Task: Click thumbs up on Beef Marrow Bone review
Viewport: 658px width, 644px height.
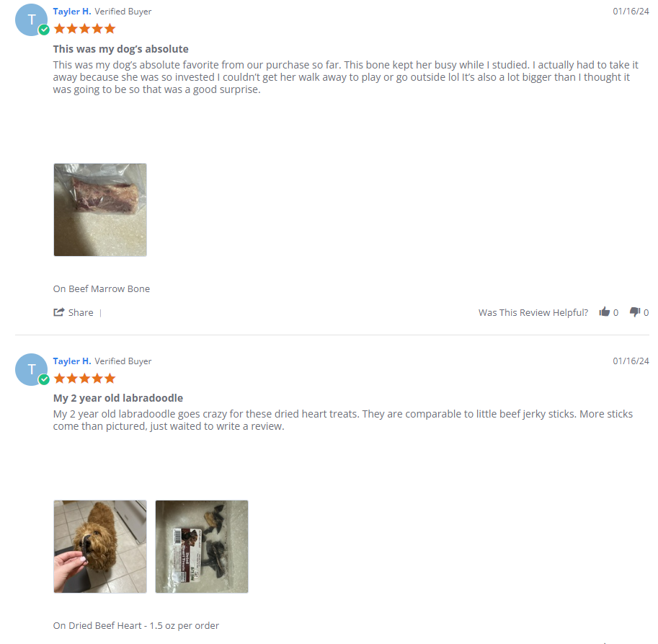Action: pyautogui.click(x=604, y=312)
